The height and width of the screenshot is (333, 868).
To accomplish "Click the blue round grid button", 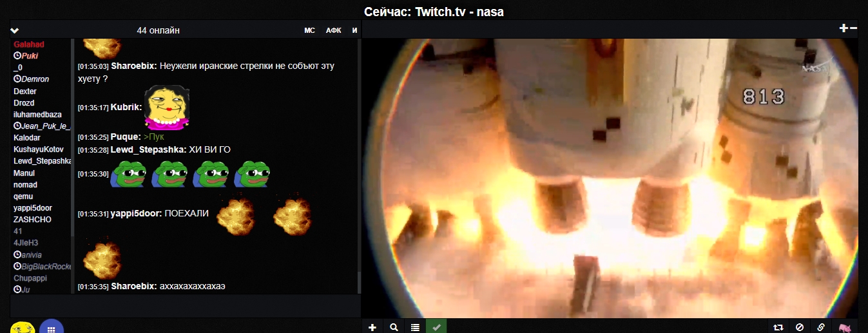I will 51,327.
